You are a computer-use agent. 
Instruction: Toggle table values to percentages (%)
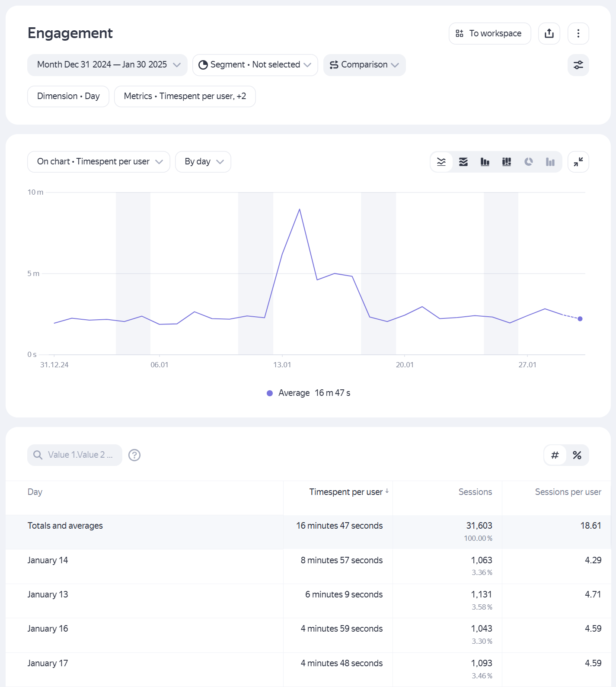pos(577,455)
